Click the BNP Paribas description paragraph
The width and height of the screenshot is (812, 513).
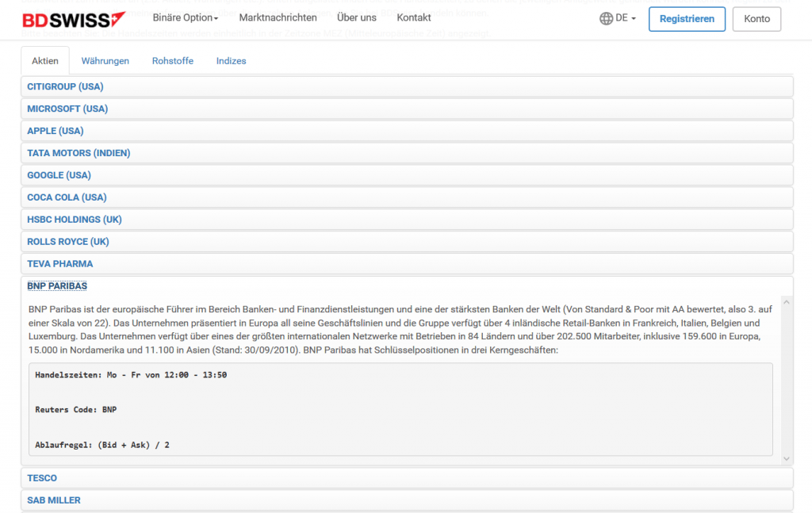click(400, 330)
